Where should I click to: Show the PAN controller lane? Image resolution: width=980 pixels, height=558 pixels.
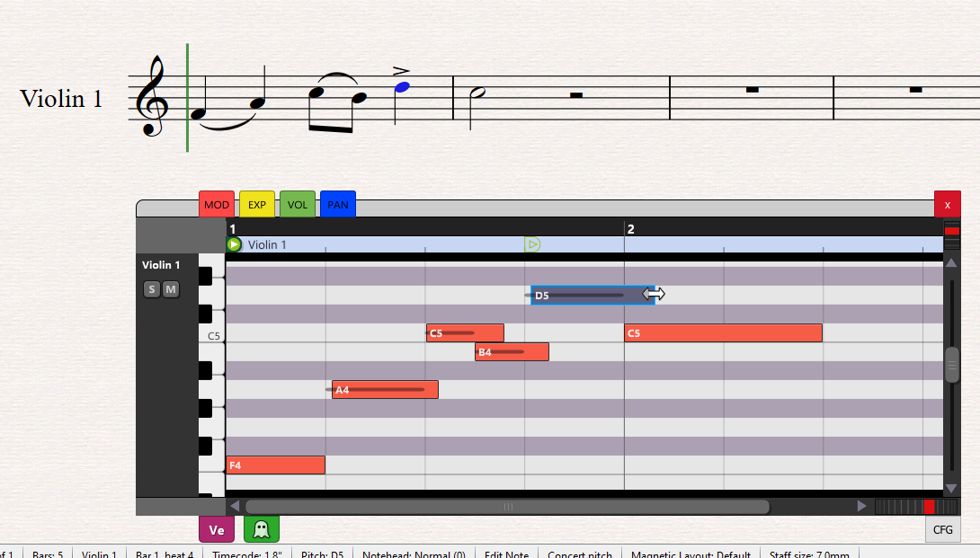coord(338,205)
